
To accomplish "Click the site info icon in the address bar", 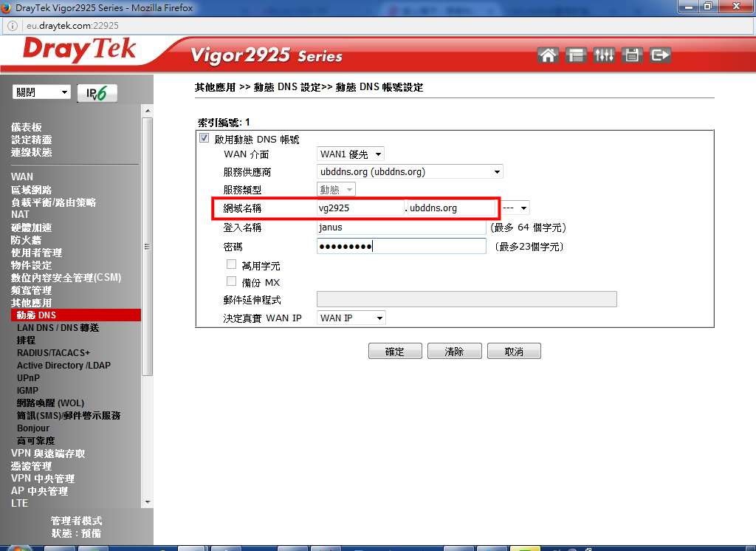I will pyautogui.click(x=13, y=24).
